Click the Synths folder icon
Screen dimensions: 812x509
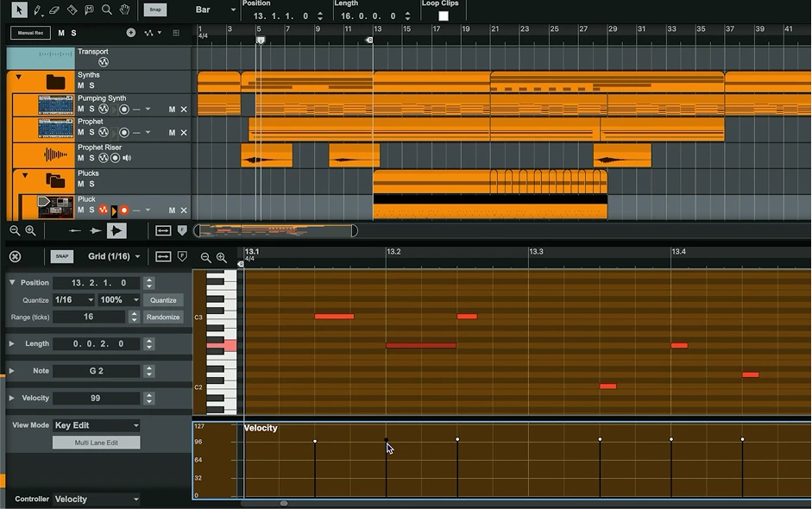coord(55,82)
